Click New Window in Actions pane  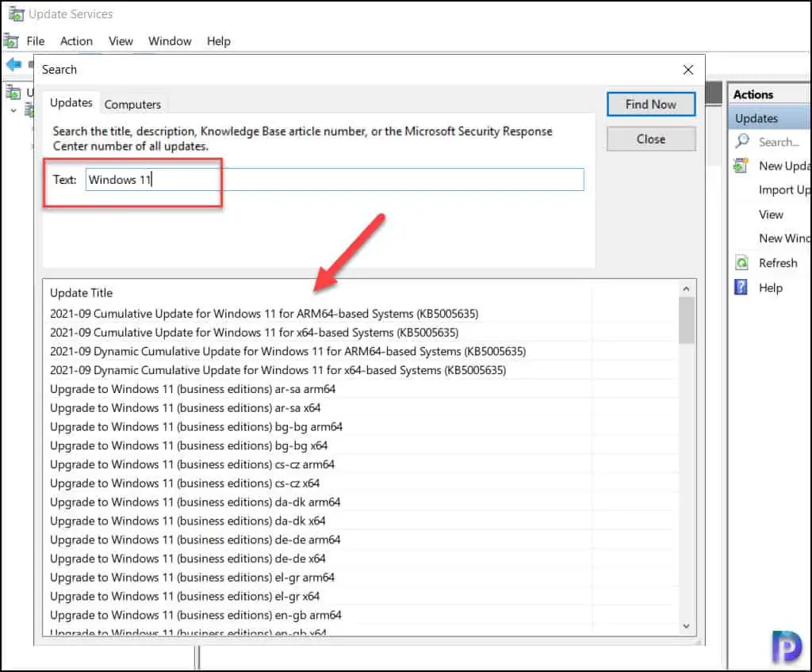pyautogui.click(x=784, y=239)
